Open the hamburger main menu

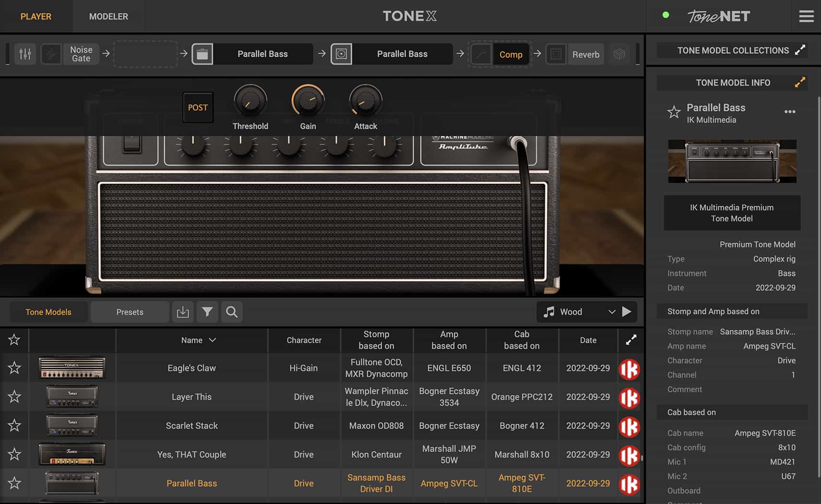[x=806, y=16]
